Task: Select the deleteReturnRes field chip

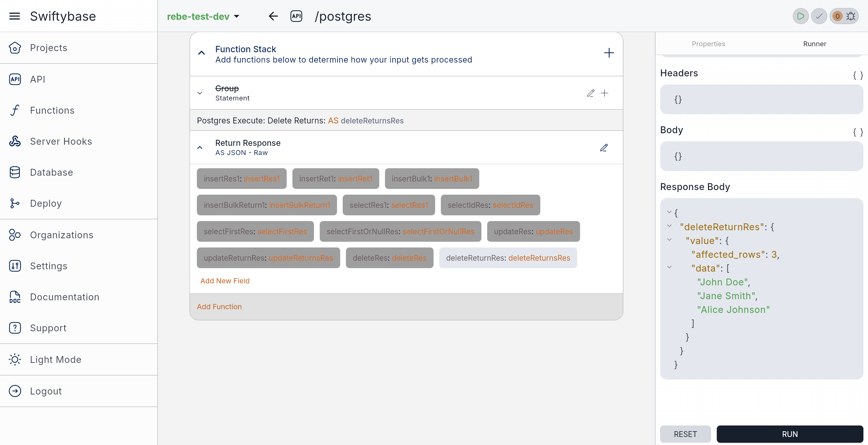Action: 508,258
